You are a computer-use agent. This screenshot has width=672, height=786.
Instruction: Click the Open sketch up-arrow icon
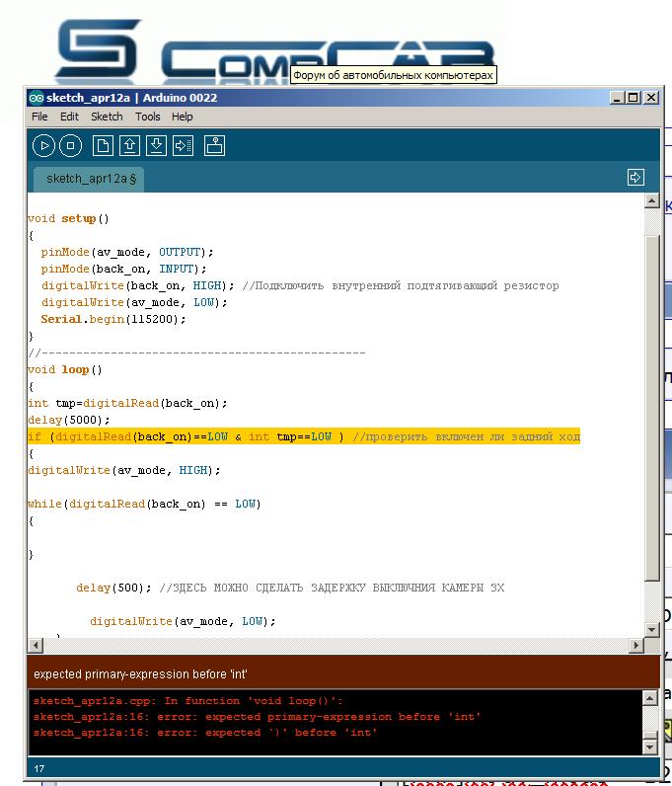[128, 146]
